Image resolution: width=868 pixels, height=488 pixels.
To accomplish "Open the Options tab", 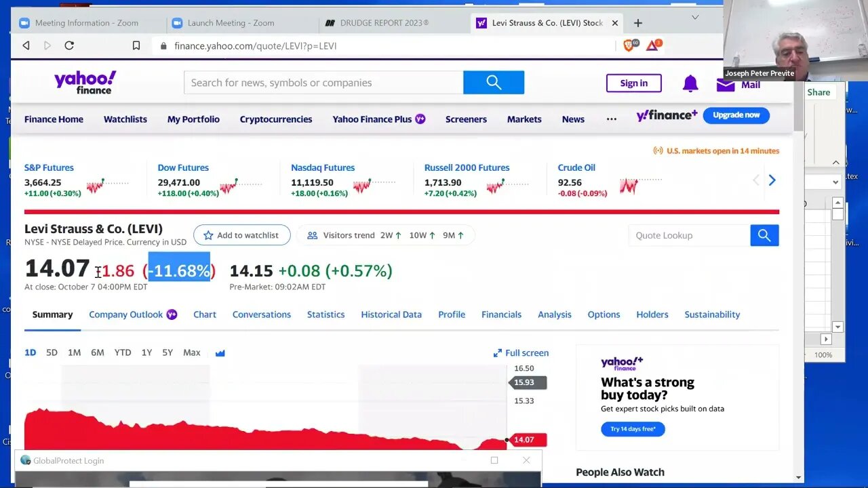I will [604, 314].
